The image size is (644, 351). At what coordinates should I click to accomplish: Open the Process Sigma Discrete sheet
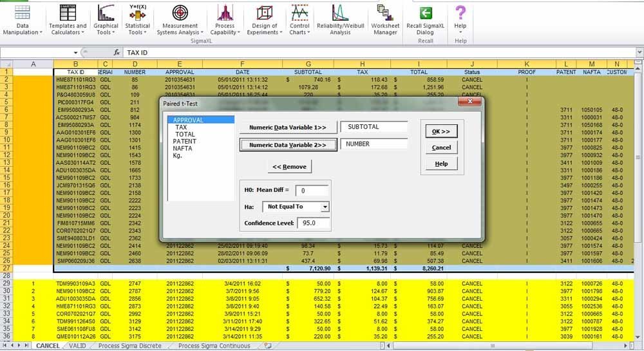click(x=130, y=346)
